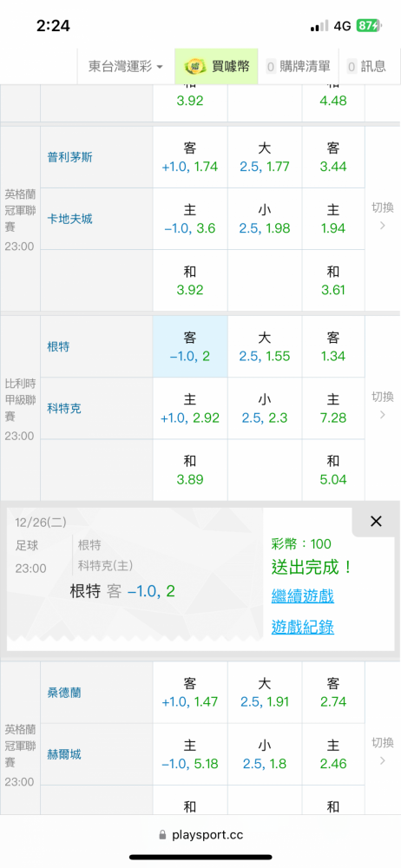Pick 和 3.61 draw odds
This screenshot has width=401, height=868.
333,280
